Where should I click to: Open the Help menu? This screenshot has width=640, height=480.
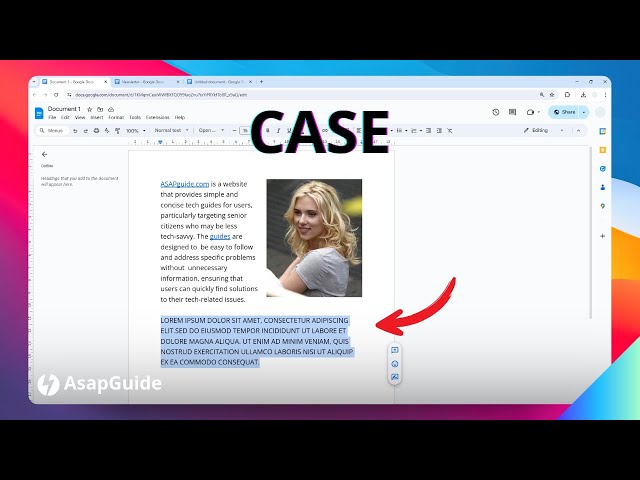180,118
